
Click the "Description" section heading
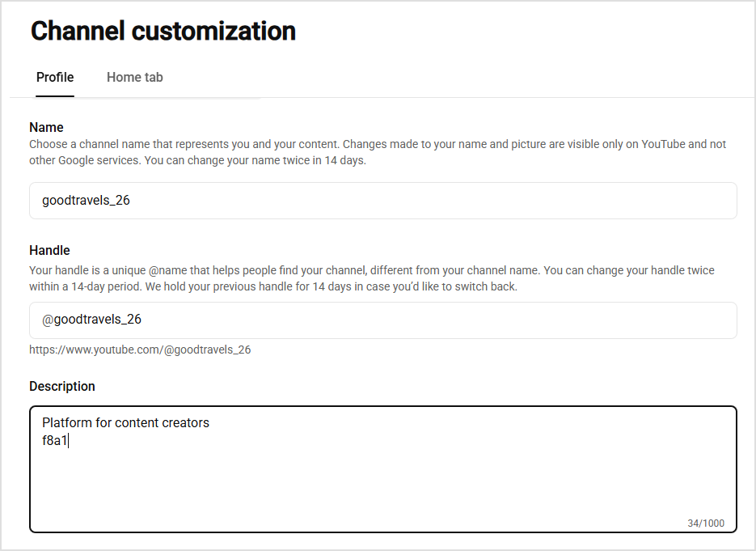coord(62,386)
